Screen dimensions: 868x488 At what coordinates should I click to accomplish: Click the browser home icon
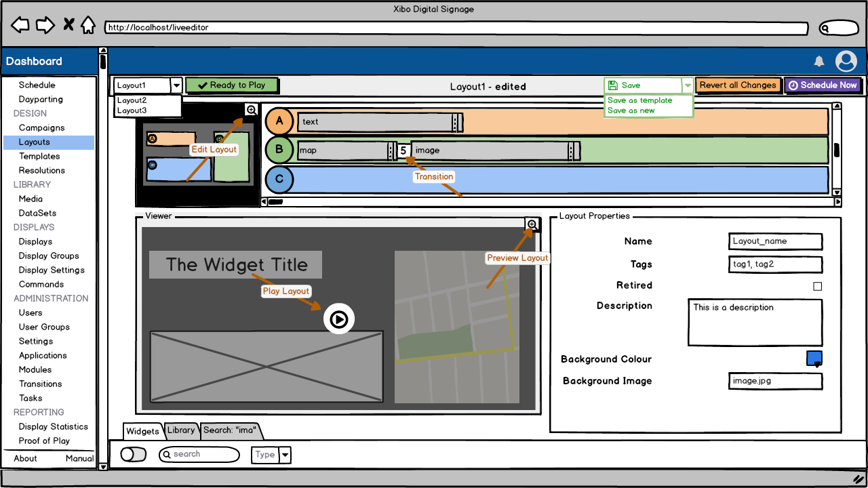tap(87, 26)
